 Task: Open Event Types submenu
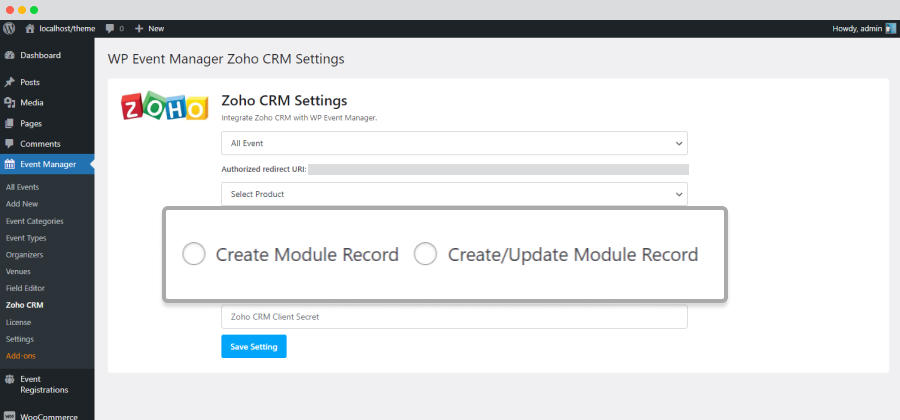(x=26, y=238)
